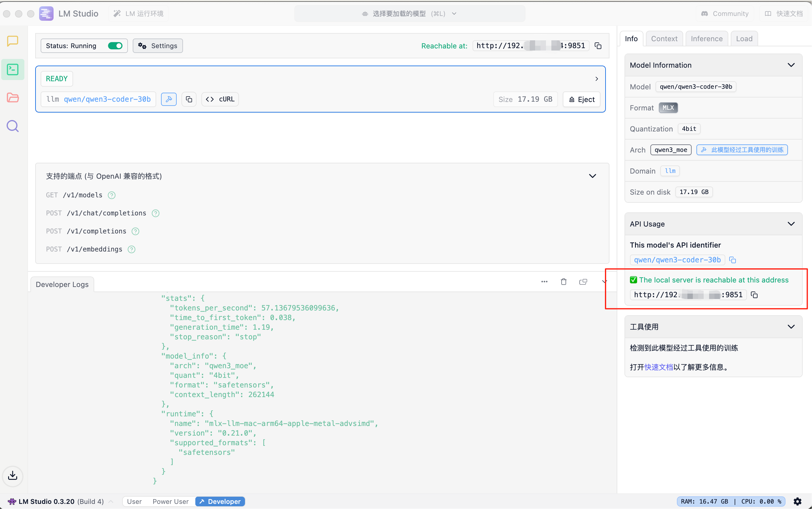Copy the model API identifier
The width and height of the screenshot is (812, 509).
[x=733, y=260]
